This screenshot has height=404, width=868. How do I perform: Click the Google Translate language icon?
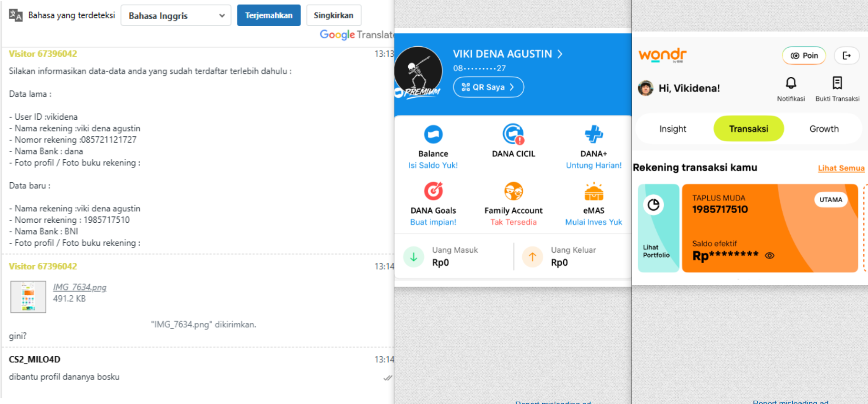(16, 15)
